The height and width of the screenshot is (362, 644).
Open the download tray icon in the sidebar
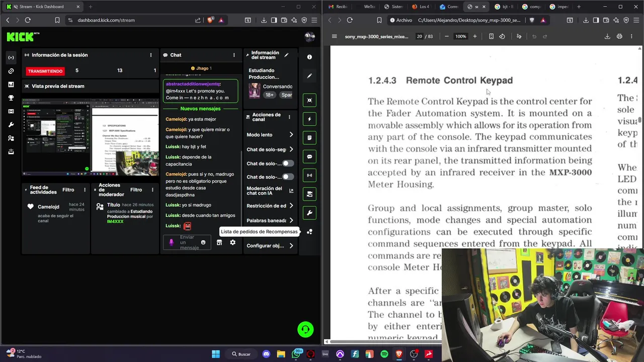[11, 151]
